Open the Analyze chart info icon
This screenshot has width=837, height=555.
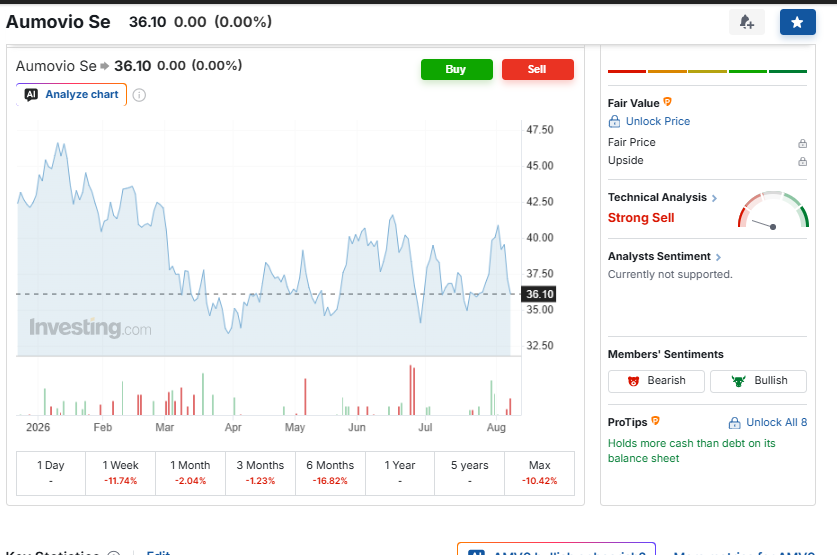click(x=139, y=95)
